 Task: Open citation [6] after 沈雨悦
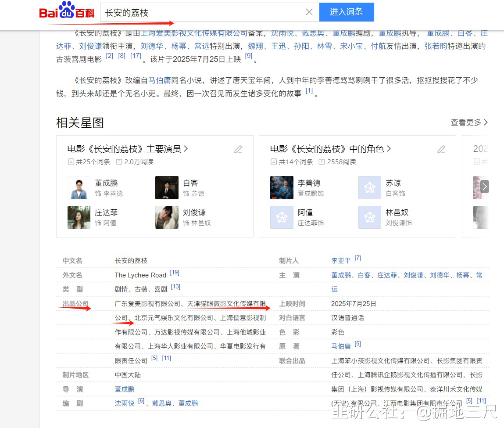pyautogui.click(x=141, y=401)
